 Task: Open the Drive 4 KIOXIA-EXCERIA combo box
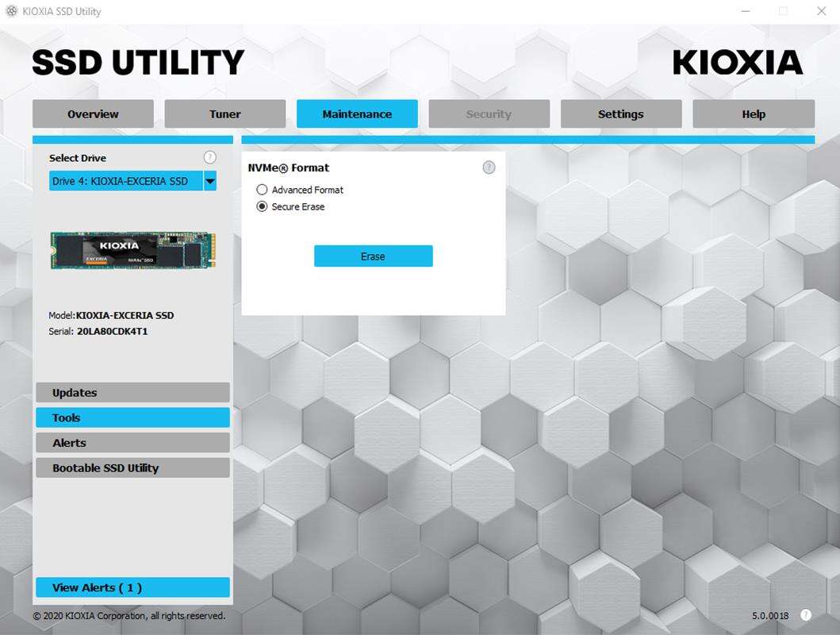click(125, 181)
